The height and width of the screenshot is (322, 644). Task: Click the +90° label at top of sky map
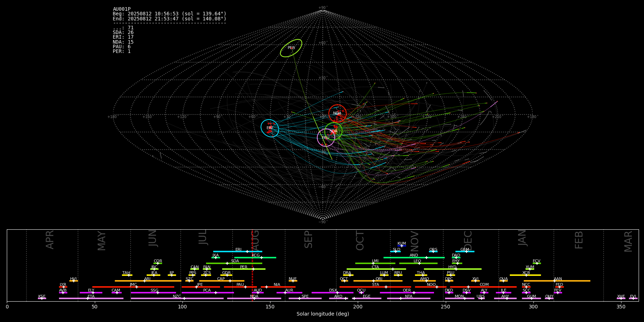tap(323, 8)
